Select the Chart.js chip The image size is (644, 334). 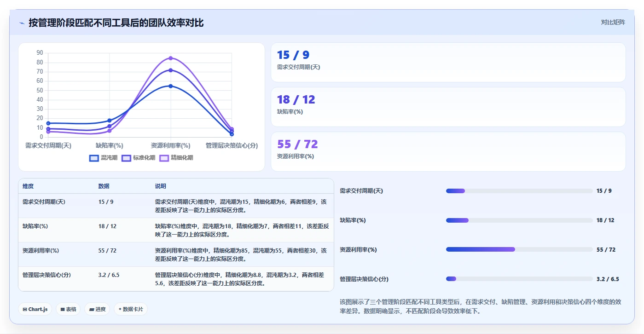(35, 309)
